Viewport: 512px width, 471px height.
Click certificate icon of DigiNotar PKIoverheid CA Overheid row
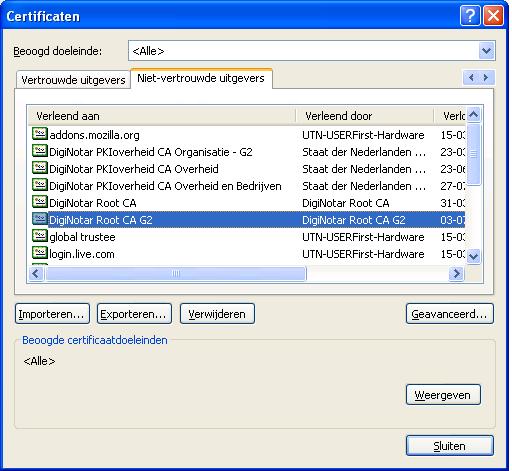click(x=40, y=168)
